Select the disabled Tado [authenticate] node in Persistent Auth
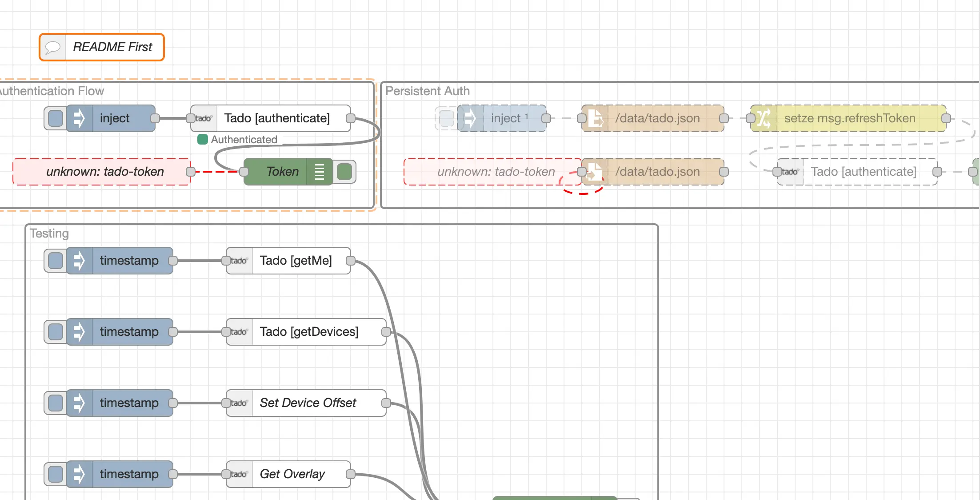 coord(857,172)
